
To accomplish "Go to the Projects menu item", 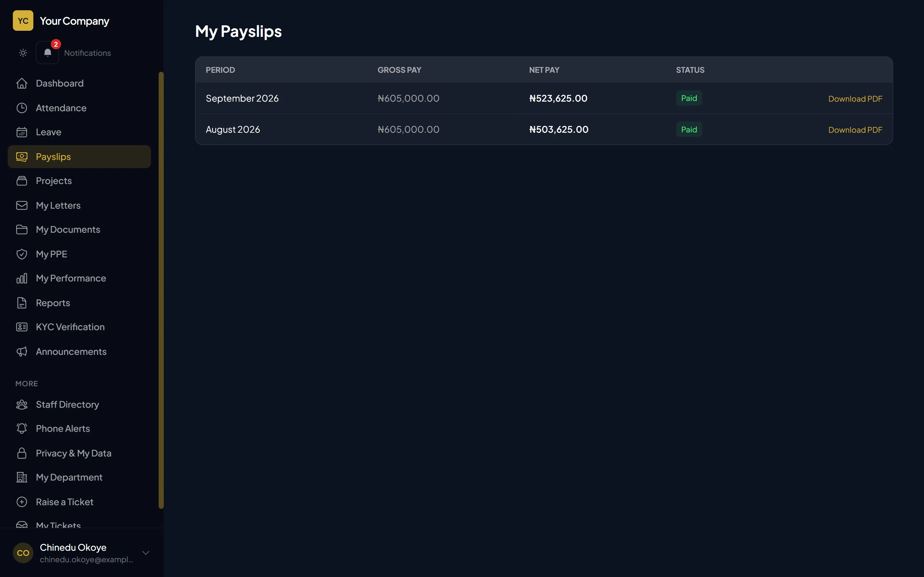I will 80,181.
